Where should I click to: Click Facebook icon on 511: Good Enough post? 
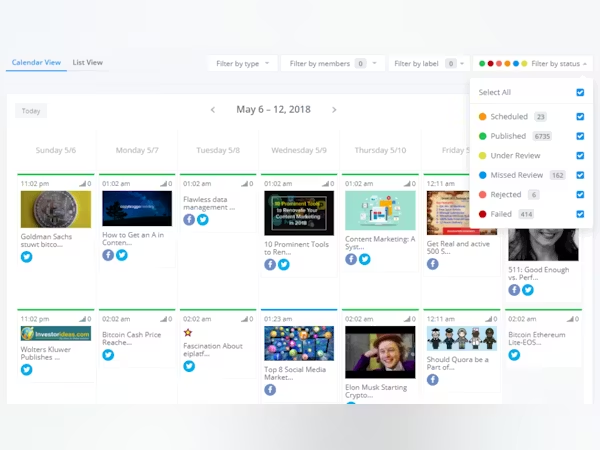click(x=514, y=290)
